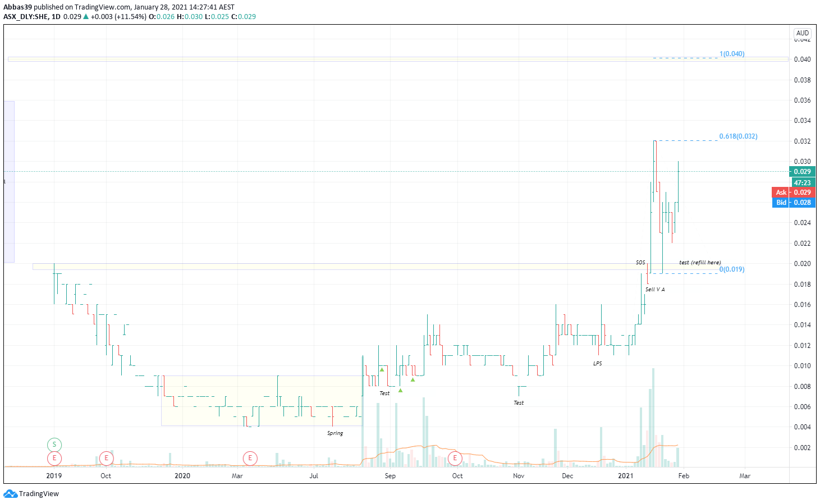Click the L:0.025 low value

(x=217, y=17)
